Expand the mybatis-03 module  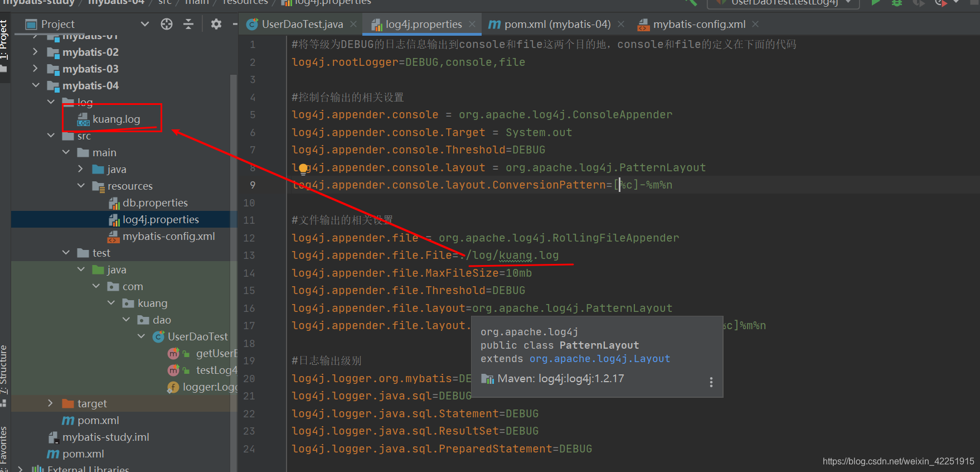[36, 69]
